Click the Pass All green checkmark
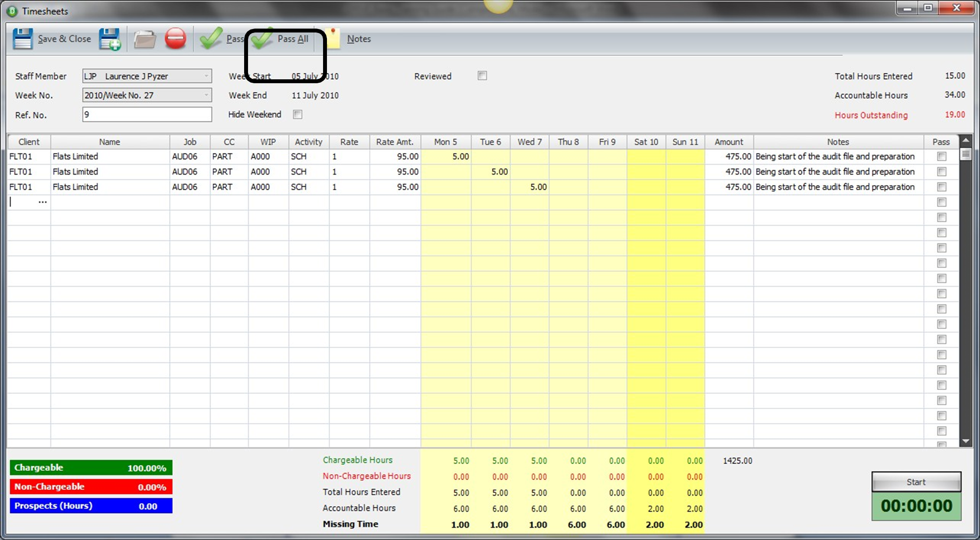980x540 pixels. [x=262, y=38]
